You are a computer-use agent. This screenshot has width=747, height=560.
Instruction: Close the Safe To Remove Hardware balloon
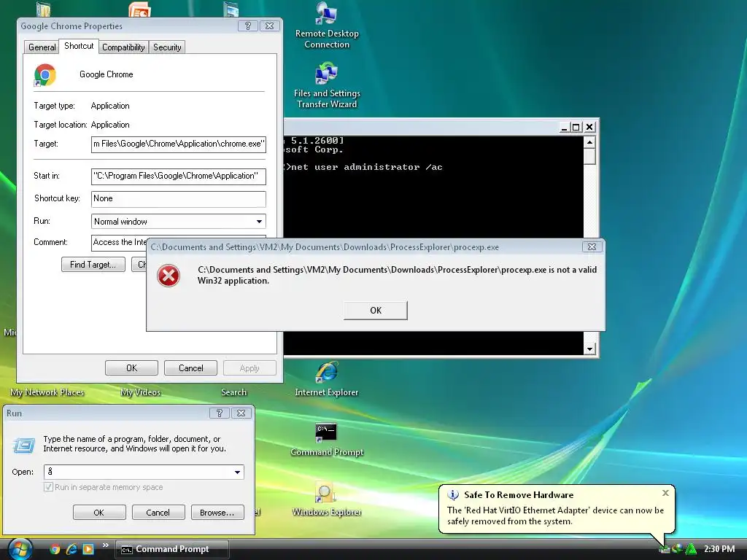665,493
